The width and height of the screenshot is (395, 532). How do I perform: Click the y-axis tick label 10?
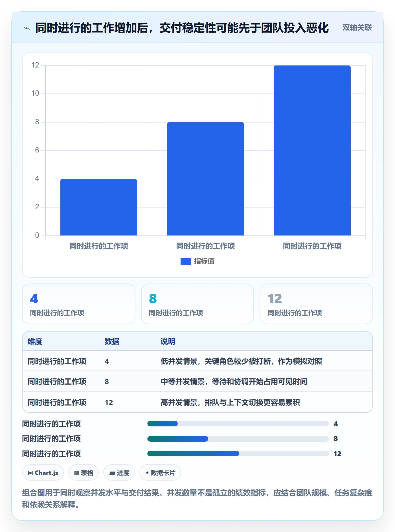[x=35, y=93]
